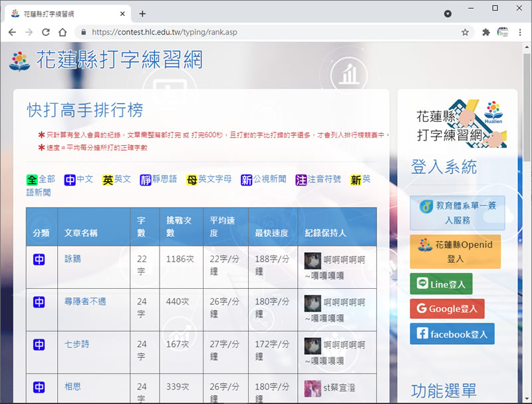Screen dimensions: 532x404
Task: Click the 登入系統 heading
Action: tap(444, 166)
